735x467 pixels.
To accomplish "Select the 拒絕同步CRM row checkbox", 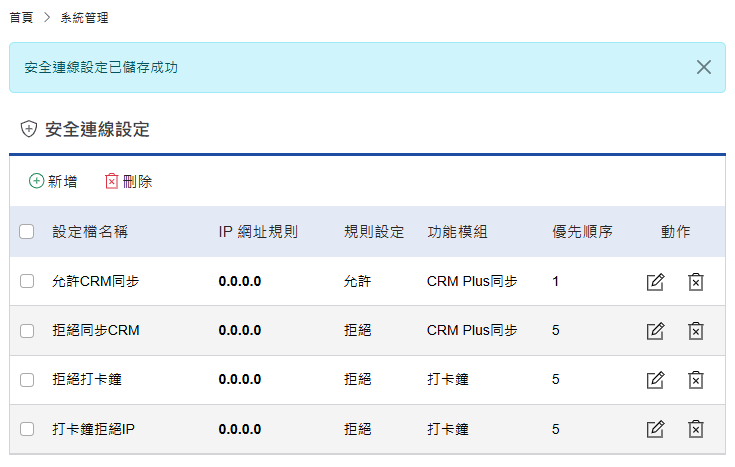I will click(x=27, y=331).
